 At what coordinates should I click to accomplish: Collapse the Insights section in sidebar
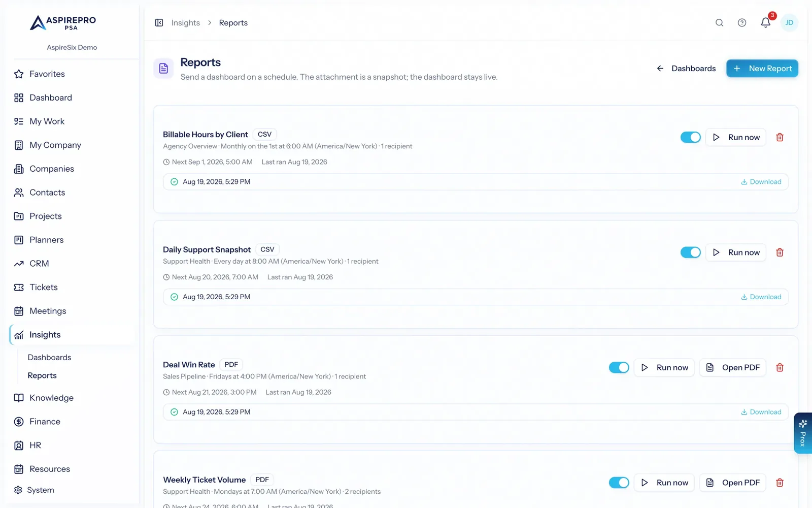pyautogui.click(x=73, y=335)
